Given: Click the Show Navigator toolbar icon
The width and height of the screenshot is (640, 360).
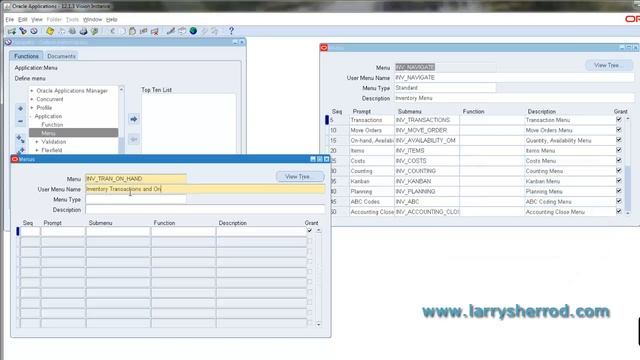Looking at the screenshot, I should (34, 31).
